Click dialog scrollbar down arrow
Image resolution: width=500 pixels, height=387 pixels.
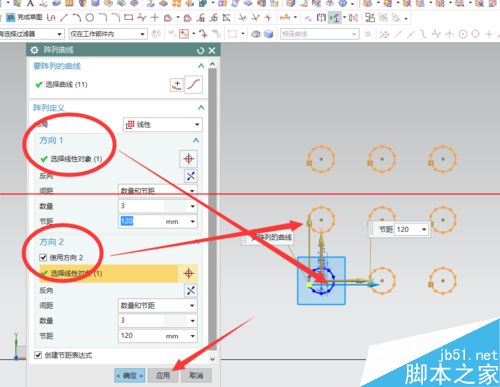(x=212, y=359)
